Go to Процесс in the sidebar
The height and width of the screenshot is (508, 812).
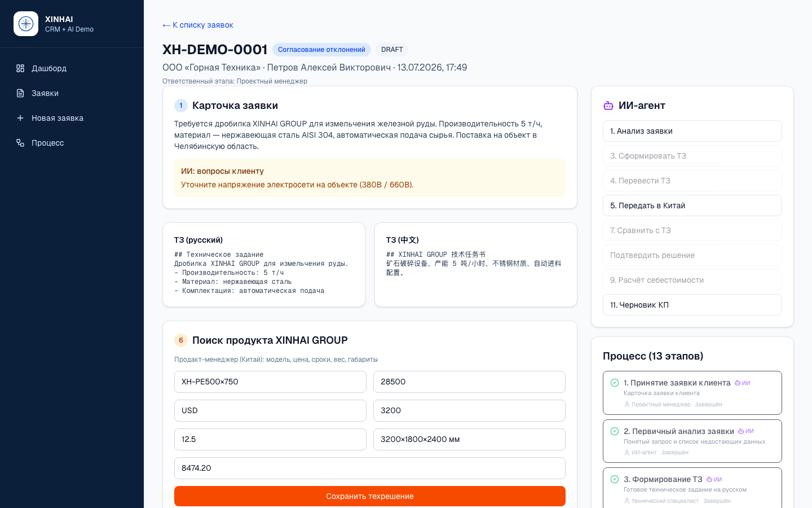72,143
